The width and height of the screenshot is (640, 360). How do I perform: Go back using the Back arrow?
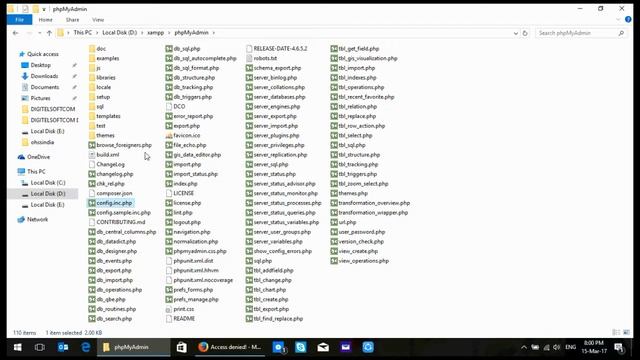point(16,33)
